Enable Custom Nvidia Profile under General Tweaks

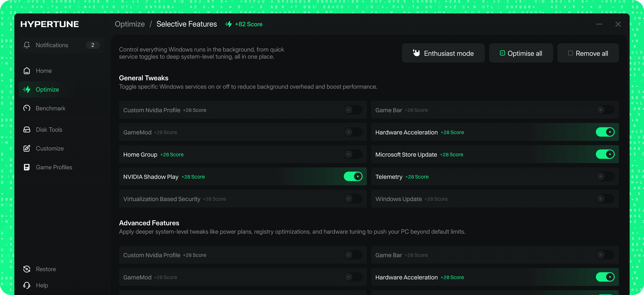pyautogui.click(x=353, y=110)
